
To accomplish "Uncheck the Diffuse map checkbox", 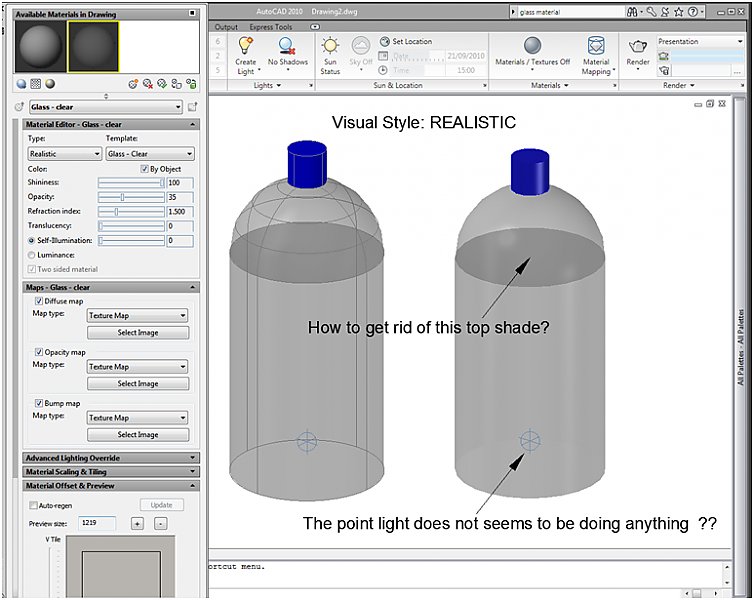I will (x=39, y=301).
